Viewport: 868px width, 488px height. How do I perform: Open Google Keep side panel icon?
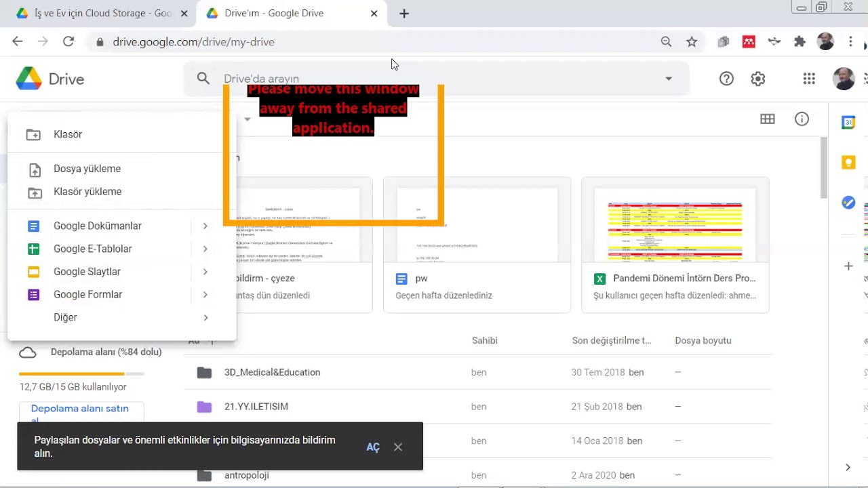click(x=848, y=163)
